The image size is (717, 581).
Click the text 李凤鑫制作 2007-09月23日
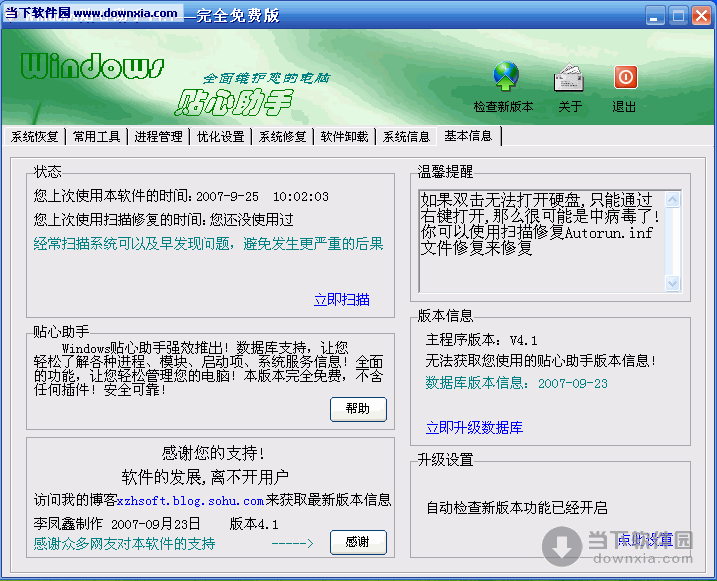pos(117,524)
